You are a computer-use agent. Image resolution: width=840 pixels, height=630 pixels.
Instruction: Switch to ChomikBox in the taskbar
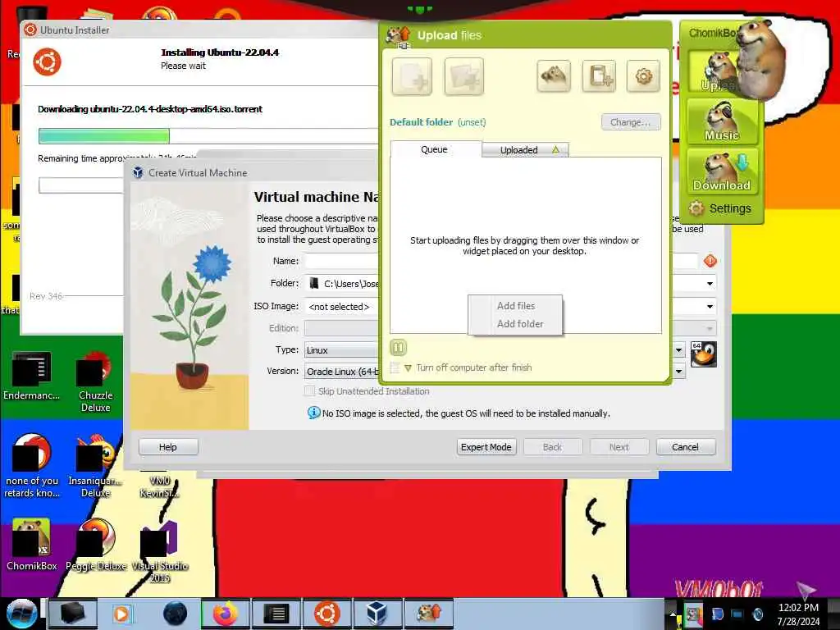(428, 614)
